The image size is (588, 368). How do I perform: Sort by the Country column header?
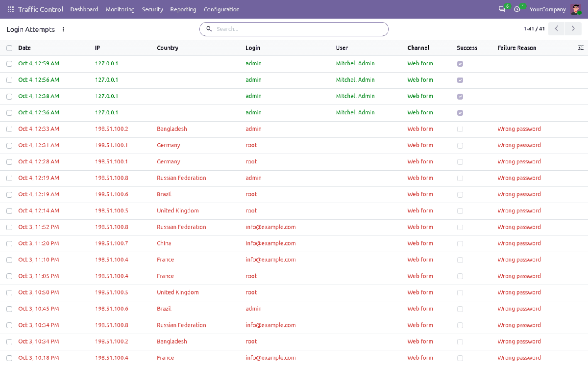tap(168, 48)
